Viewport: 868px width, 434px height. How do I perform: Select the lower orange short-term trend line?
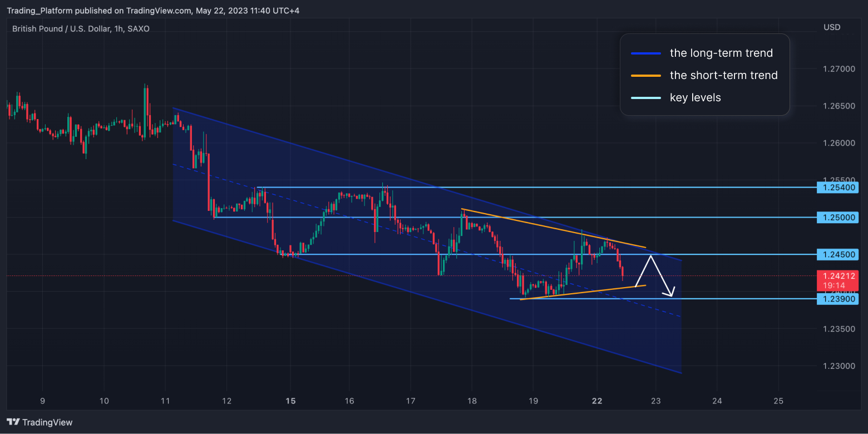coord(583,293)
